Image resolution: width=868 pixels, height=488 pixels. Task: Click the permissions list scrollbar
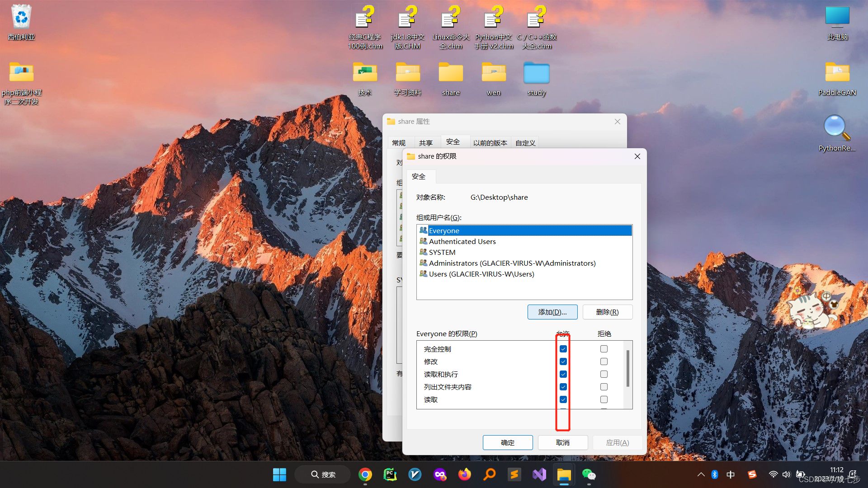[627, 368]
